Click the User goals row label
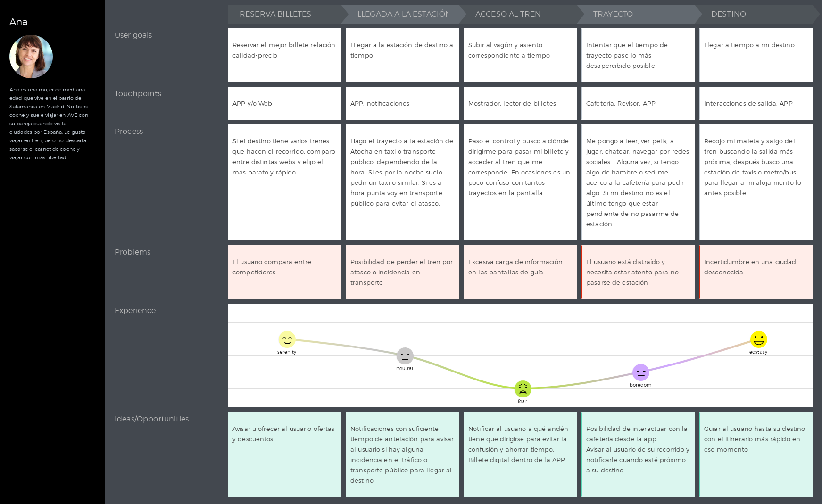 [x=133, y=35]
